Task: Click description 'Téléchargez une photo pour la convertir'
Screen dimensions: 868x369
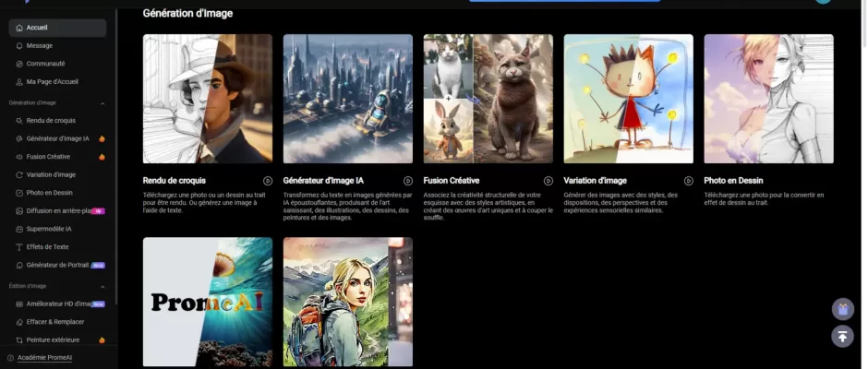Action: pos(764,198)
